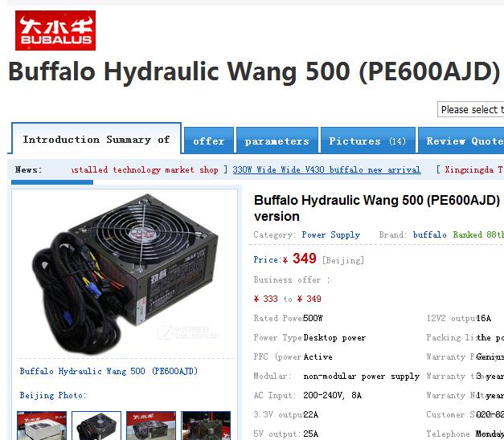Click the Power Supply category link

point(330,234)
